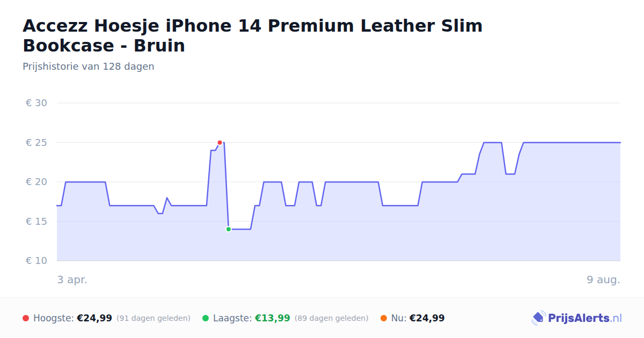Open the PrijsAlerts.nl brand link
The image size is (644, 338).
pos(577,318)
